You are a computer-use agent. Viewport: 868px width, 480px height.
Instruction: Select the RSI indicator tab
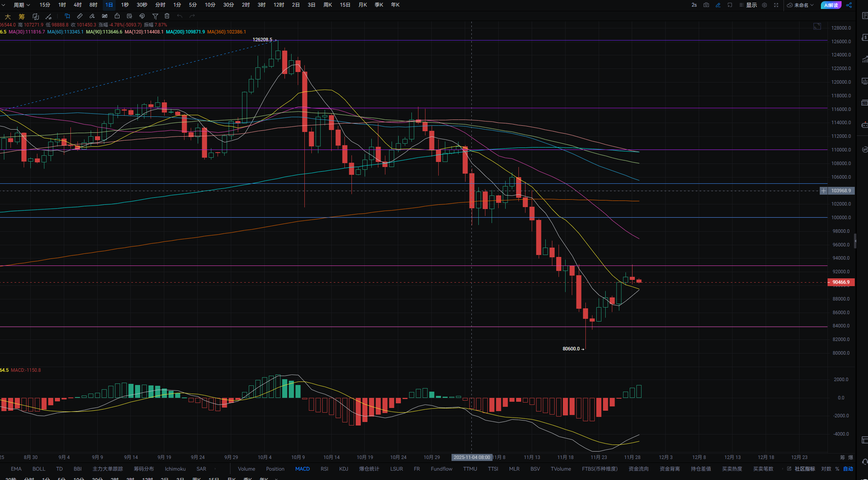(x=324, y=469)
